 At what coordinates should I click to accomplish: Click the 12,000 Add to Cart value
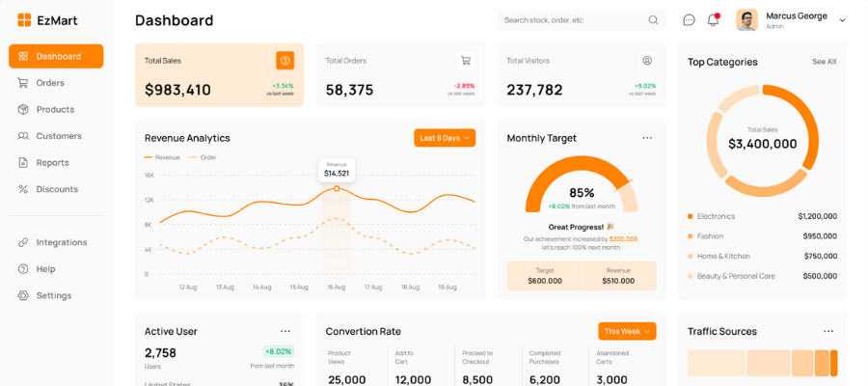(x=413, y=380)
